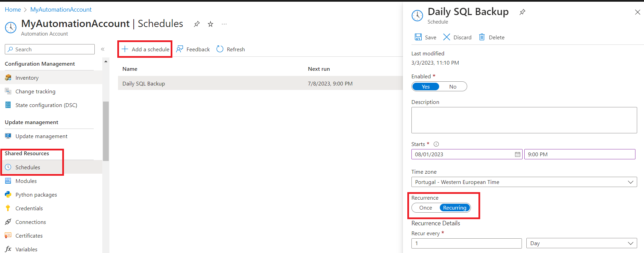Click the Save disk icon
The image size is (644, 253).
(x=418, y=37)
